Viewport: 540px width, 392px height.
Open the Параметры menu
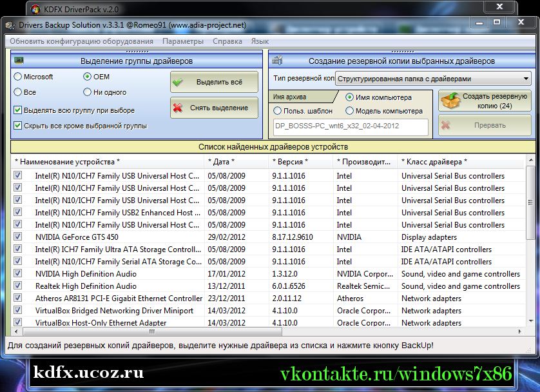pyautogui.click(x=183, y=41)
